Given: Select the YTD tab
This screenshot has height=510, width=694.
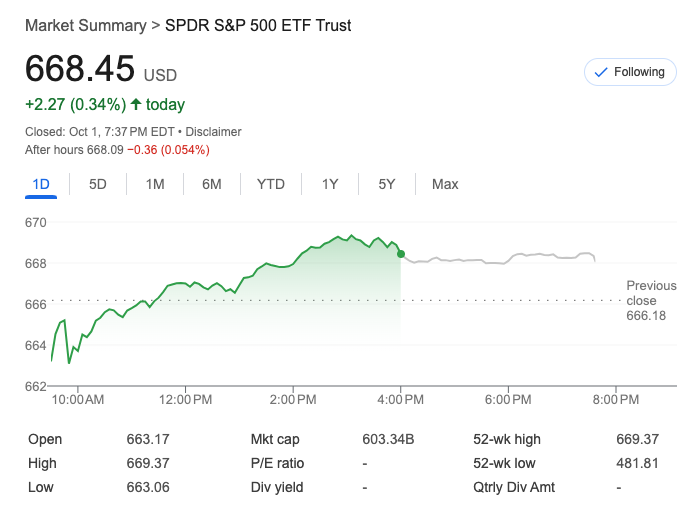Looking at the screenshot, I should click(270, 184).
